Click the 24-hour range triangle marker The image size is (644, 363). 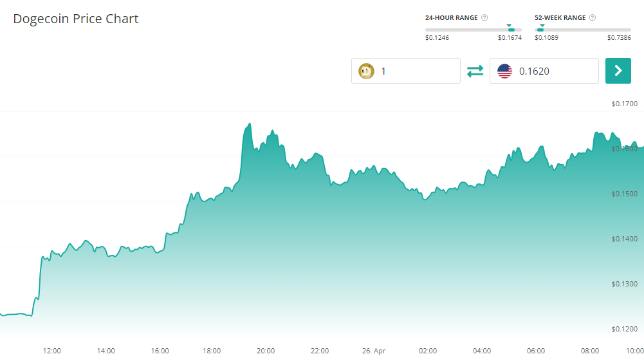510,26
